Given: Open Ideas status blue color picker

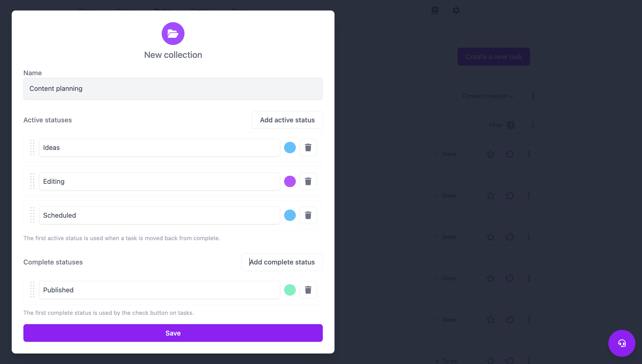Looking at the screenshot, I should (290, 148).
